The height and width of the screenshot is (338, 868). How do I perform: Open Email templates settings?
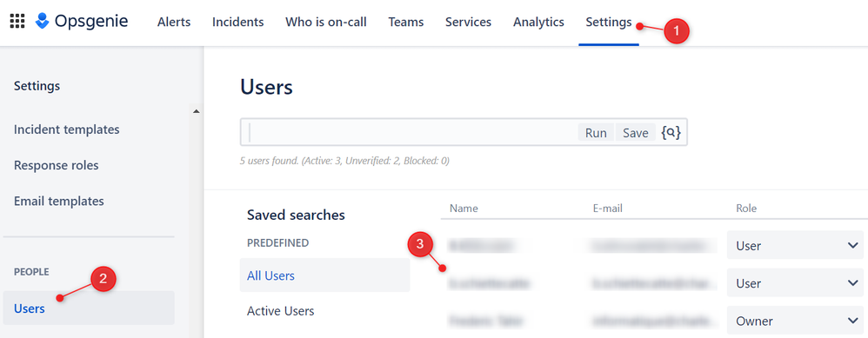pos(58,202)
